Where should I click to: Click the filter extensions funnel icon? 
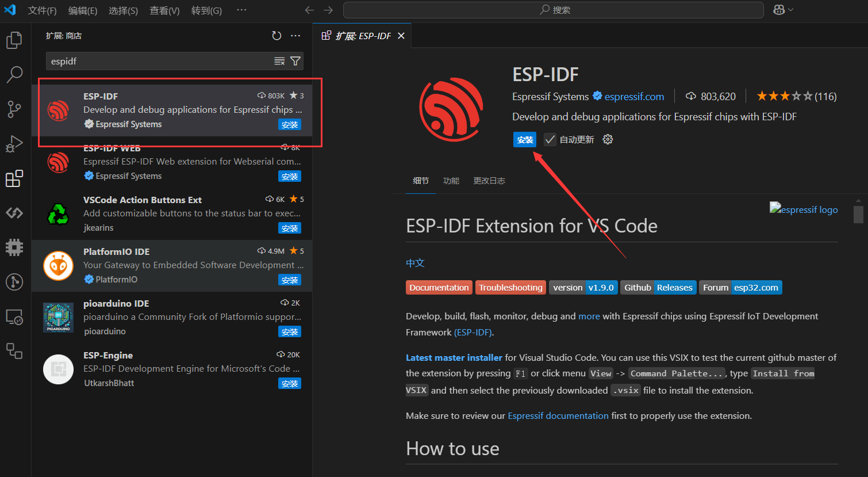pos(295,61)
